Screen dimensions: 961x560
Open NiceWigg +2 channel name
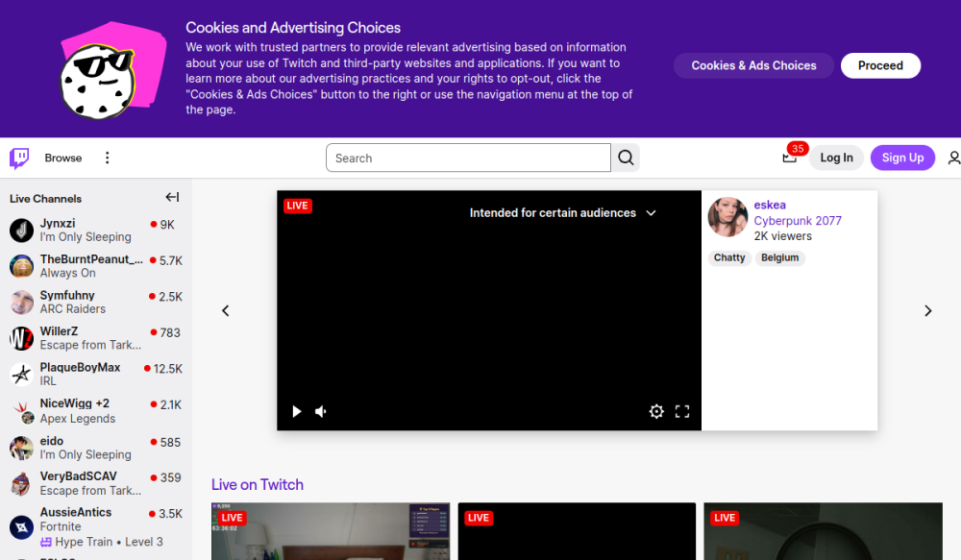pos(75,403)
